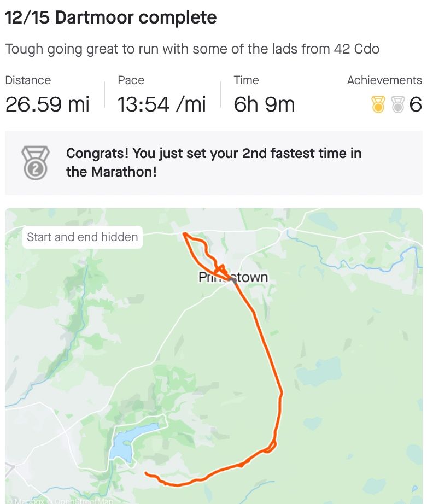Click the Time value 6h 9m
The width and height of the screenshot is (427, 504).
tap(264, 104)
